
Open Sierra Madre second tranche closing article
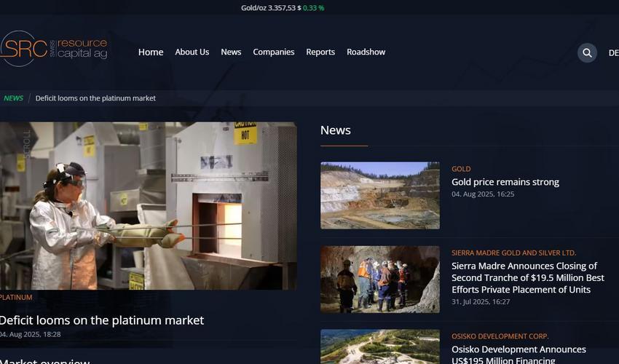(x=527, y=277)
